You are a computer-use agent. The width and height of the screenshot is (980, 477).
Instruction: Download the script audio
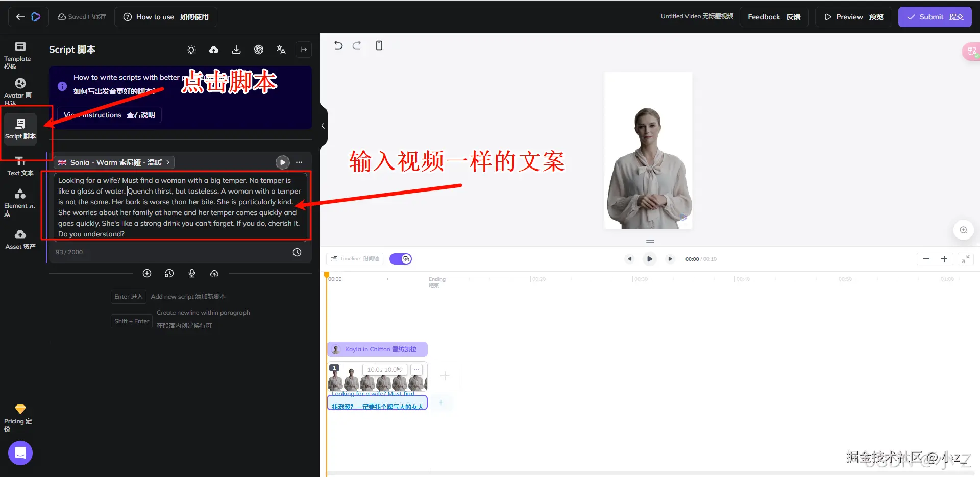[x=236, y=50]
